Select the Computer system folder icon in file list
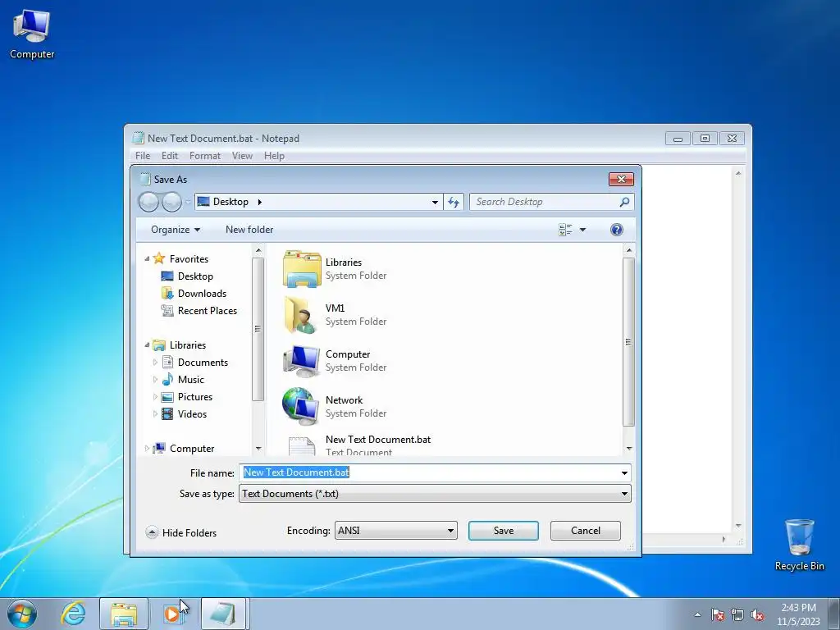The height and width of the screenshot is (630, 840). (x=301, y=361)
